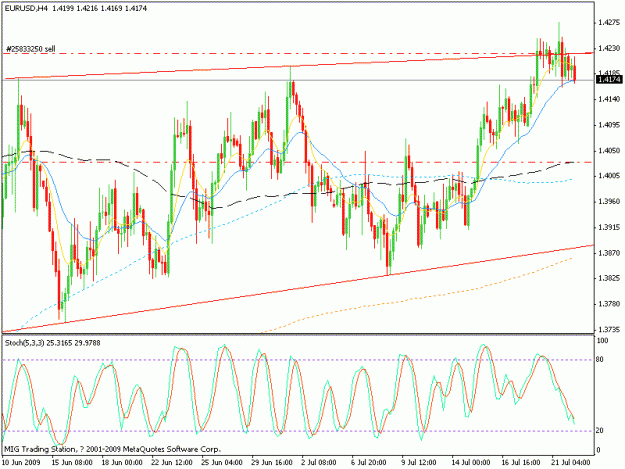Viewport: 625px width, 469px height.
Task: Click the stochastic scale value 80
Action: [x=601, y=360]
